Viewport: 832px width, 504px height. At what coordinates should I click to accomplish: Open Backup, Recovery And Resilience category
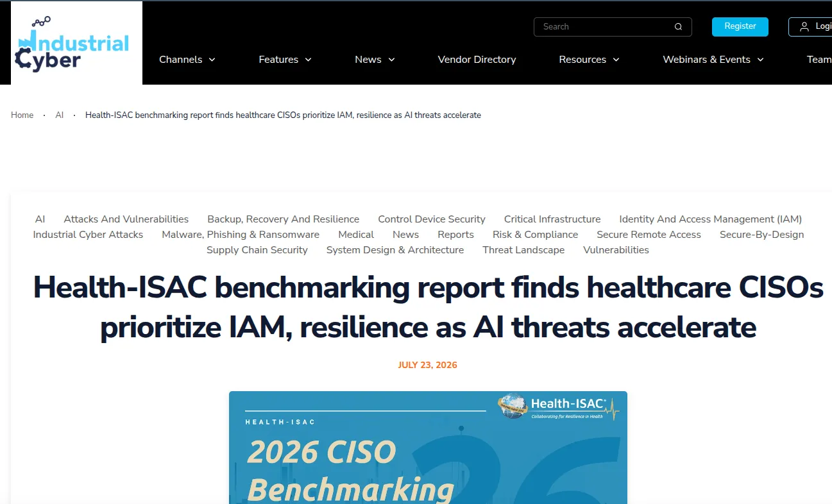pos(284,219)
